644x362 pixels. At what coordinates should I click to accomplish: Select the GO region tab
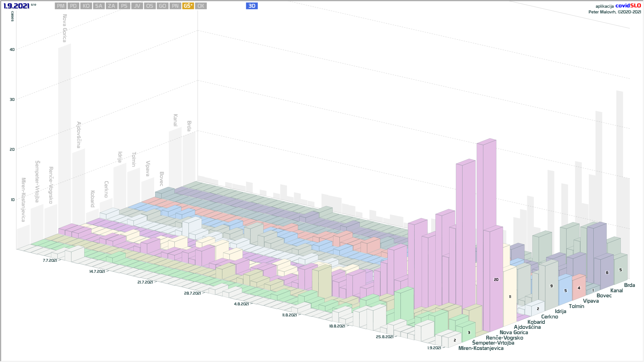[x=162, y=6]
